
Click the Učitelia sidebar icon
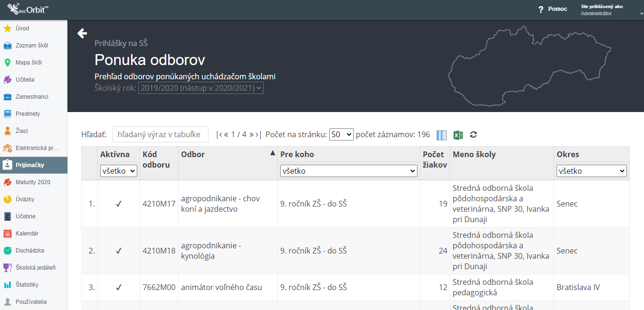pyautogui.click(x=7, y=80)
